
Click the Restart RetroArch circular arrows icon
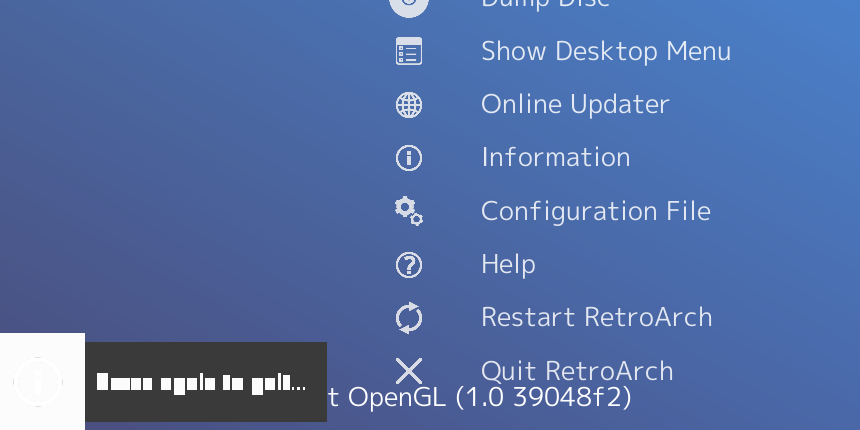coord(409,318)
